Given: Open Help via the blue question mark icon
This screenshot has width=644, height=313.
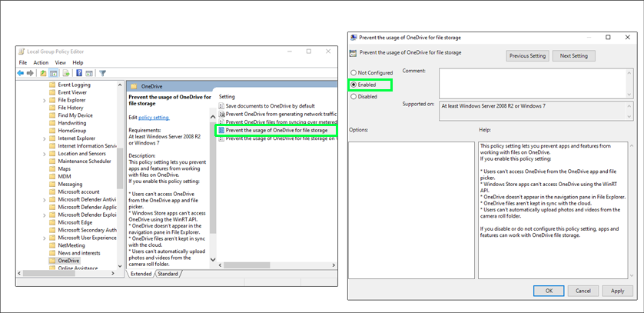Looking at the screenshot, I should pos(79,74).
